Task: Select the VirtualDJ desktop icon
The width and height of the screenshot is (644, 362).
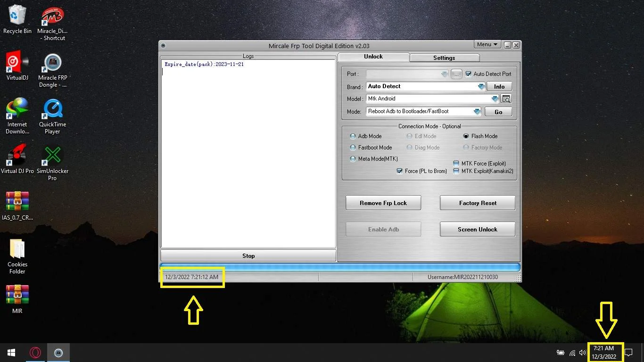Action: [17, 66]
